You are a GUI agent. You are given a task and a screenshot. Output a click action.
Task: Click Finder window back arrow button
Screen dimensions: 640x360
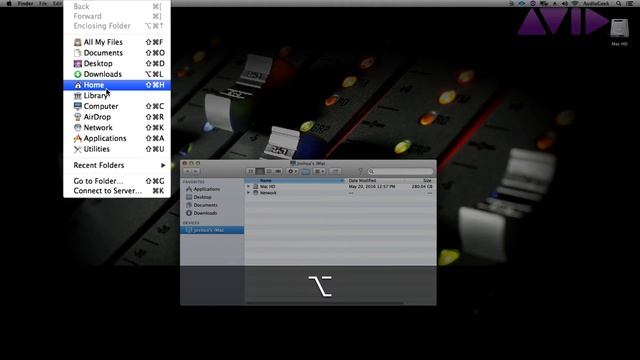(188, 171)
